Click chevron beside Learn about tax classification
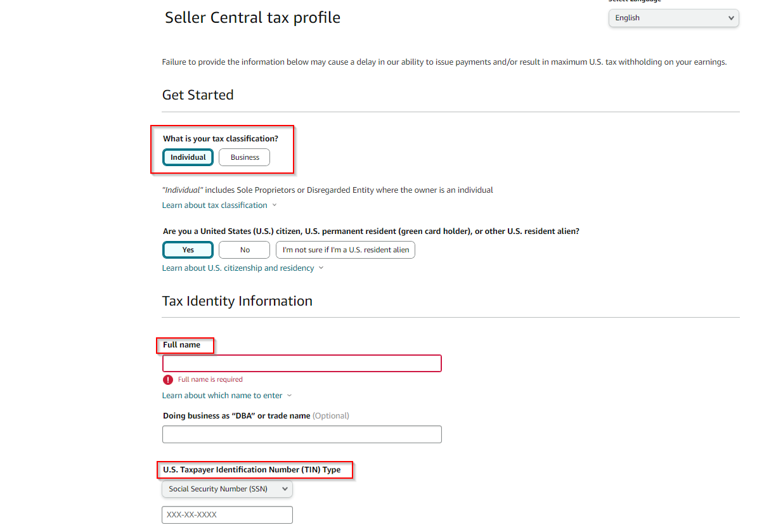757x532 pixels. [275, 205]
